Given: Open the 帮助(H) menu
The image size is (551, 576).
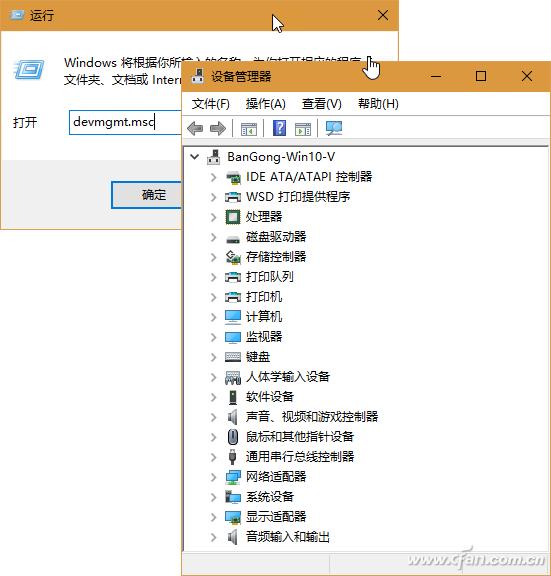Looking at the screenshot, I should [378, 104].
